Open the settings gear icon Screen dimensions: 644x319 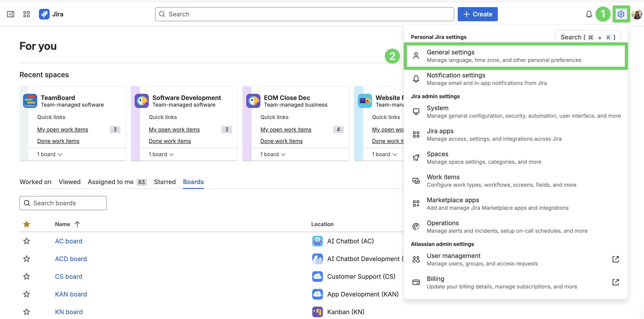621,14
